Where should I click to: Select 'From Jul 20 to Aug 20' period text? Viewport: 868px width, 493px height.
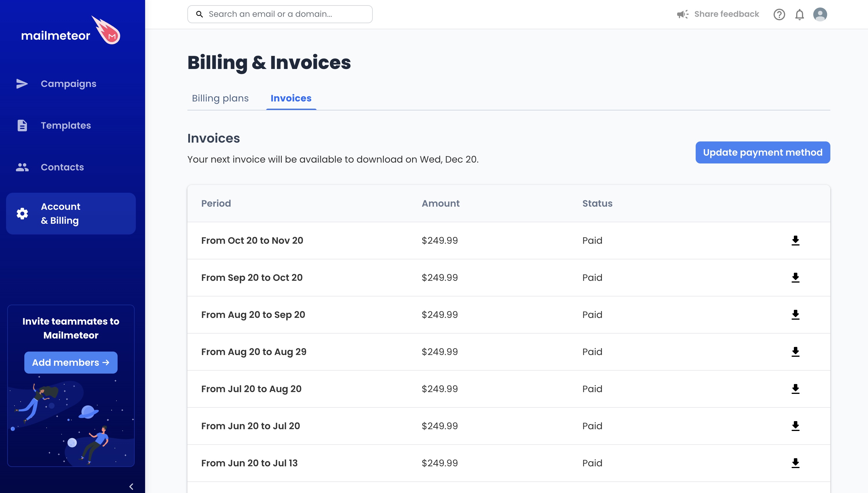point(251,389)
